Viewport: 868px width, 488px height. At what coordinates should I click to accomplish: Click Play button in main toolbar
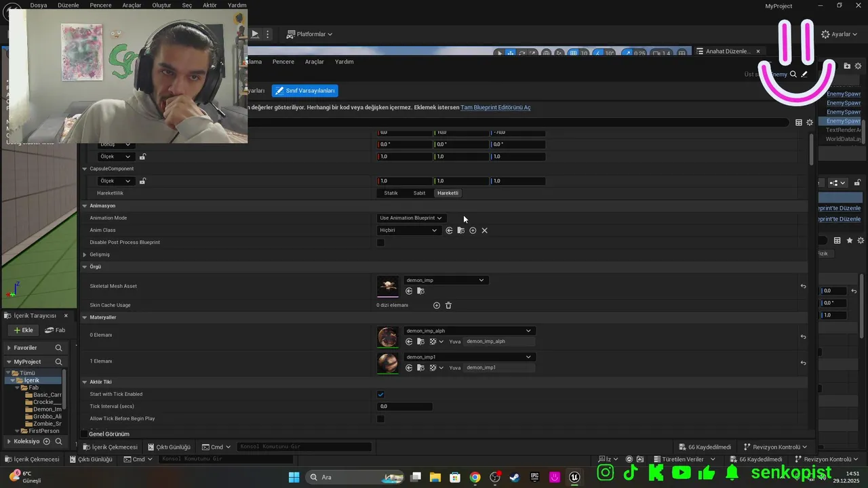255,34
